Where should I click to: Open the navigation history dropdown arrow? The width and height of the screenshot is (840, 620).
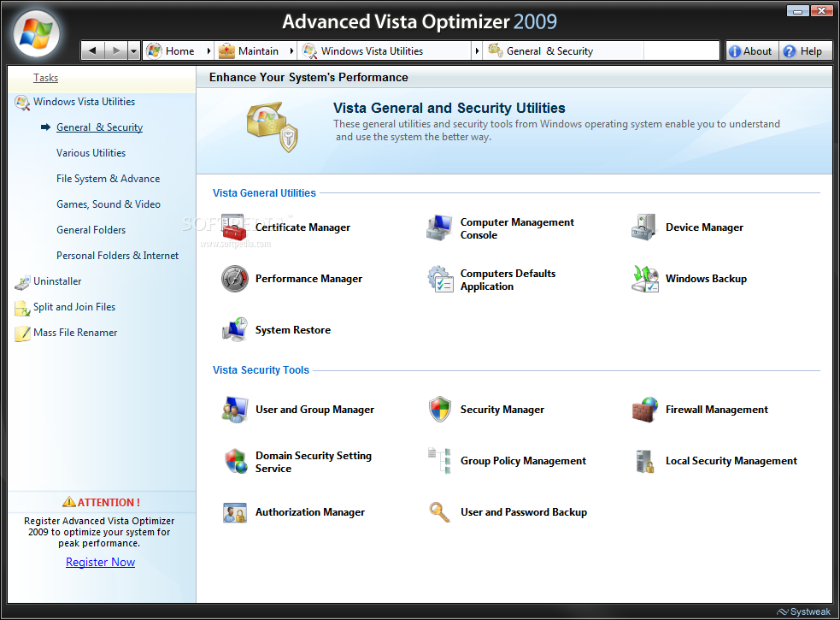(133, 50)
